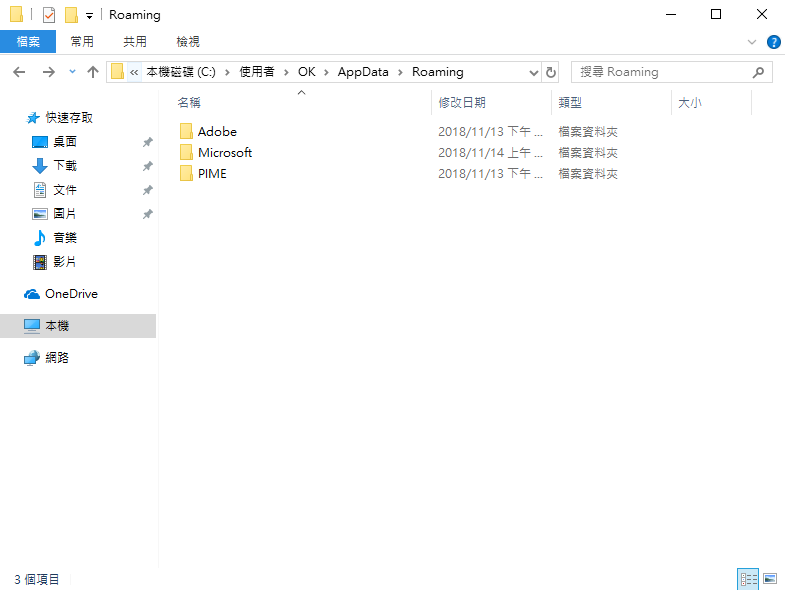785x590 pixels.
Task: Select the Adobe folder
Action: pos(217,132)
